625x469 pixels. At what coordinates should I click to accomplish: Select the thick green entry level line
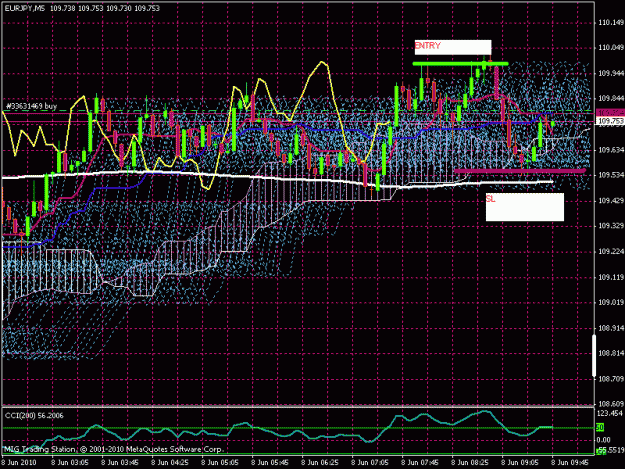pyautogui.click(x=460, y=64)
